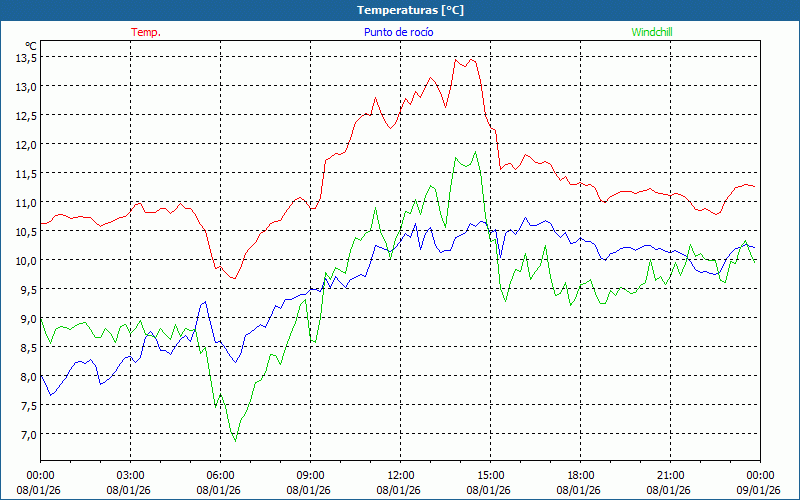Click the green windchill line's lowest dip
This screenshot has width=800, height=500.
click(235, 440)
